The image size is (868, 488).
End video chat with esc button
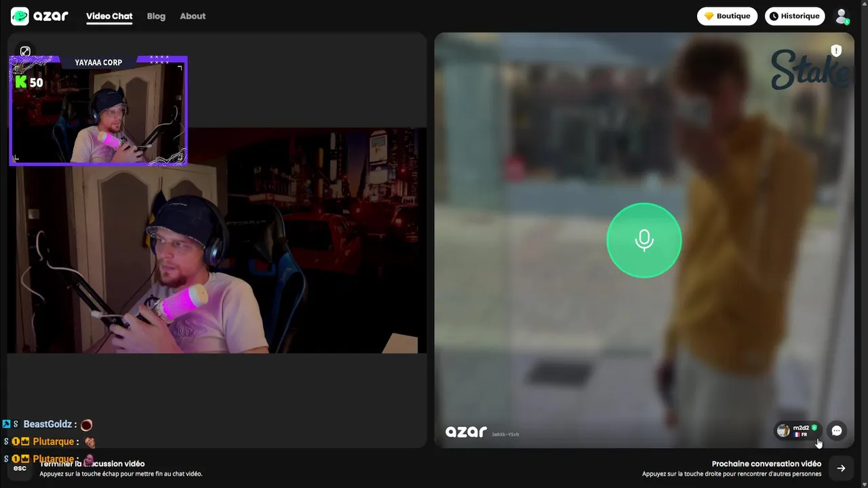pos(20,468)
